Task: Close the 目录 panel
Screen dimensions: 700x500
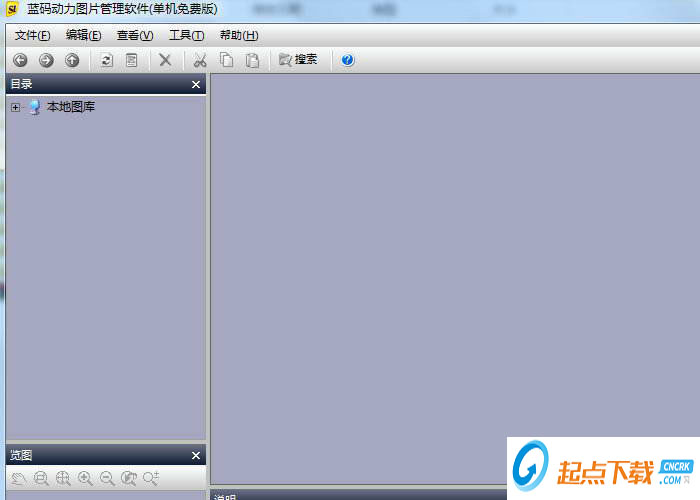Action: click(x=196, y=84)
